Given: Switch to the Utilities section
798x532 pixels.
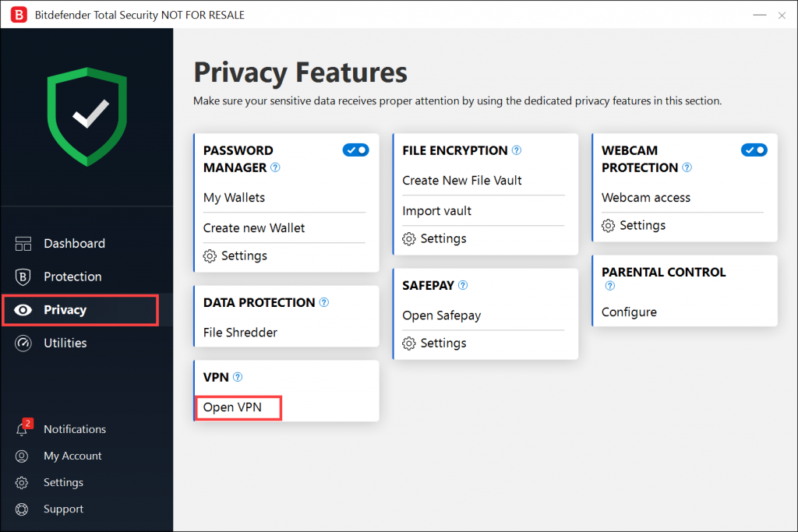Looking at the screenshot, I should point(65,343).
